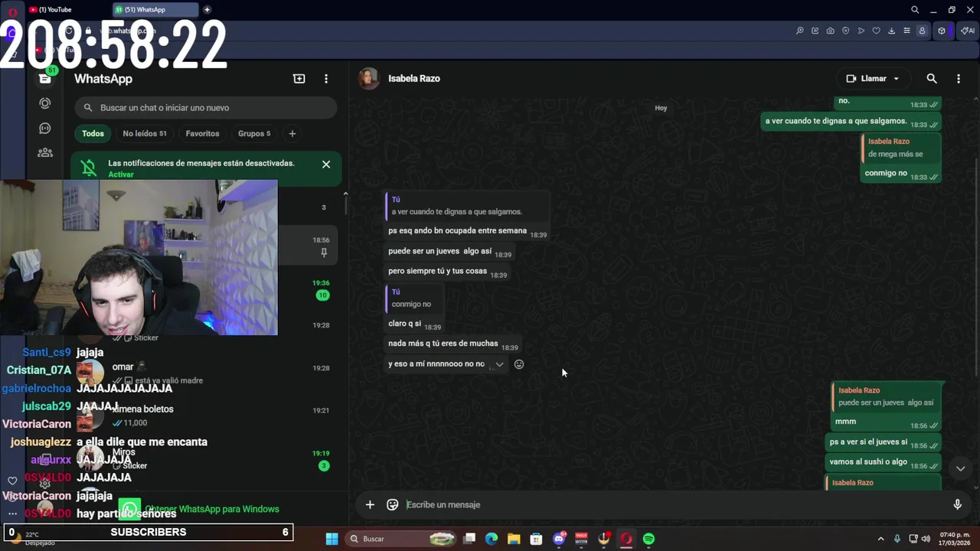Open the emoji and sticker picker
The width and height of the screenshot is (980, 551).
pos(393,504)
